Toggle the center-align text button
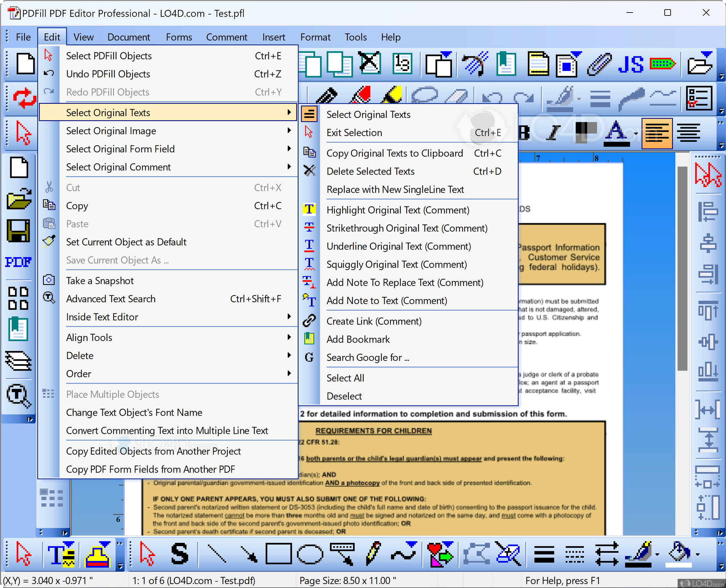Viewport: 726px width, 588px height. point(689,133)
